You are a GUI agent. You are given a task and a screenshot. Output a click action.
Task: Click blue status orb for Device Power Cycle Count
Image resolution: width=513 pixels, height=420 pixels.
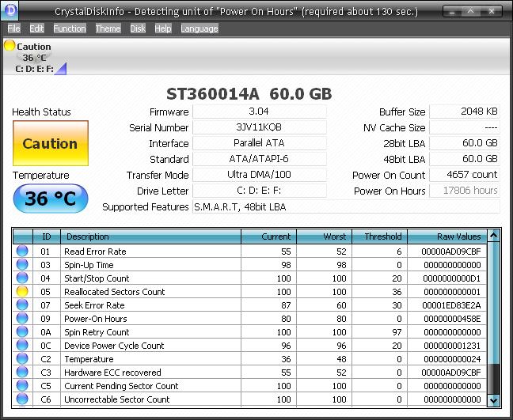point(22,345)
